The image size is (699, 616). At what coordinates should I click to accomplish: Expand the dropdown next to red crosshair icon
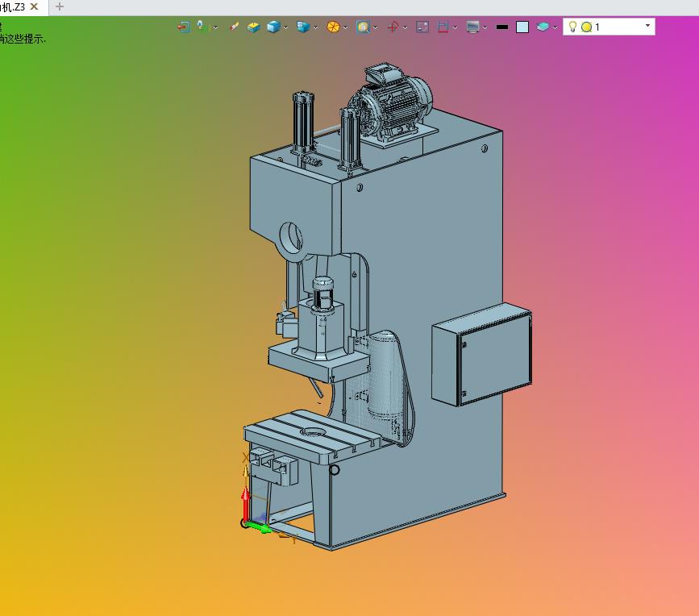[406, 27]
